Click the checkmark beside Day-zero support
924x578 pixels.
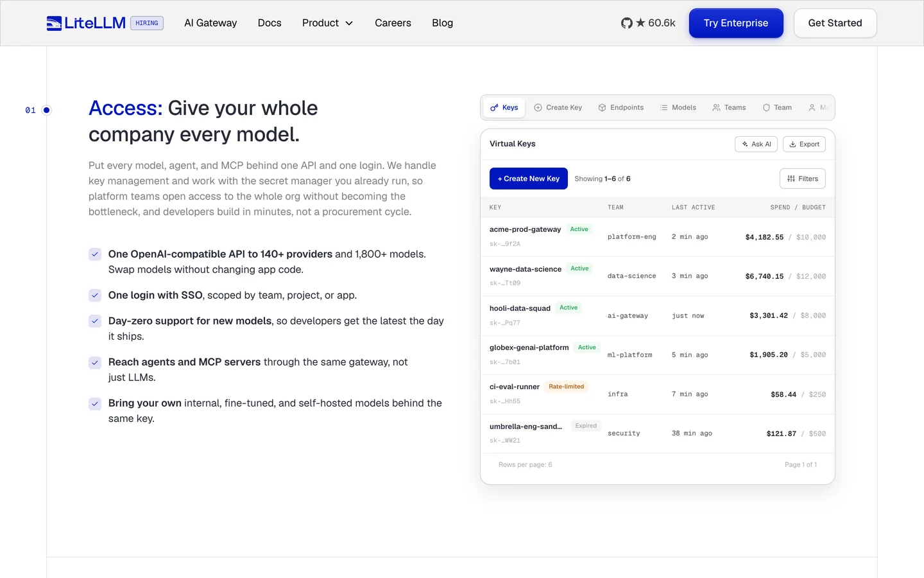[x=95, y=321]
